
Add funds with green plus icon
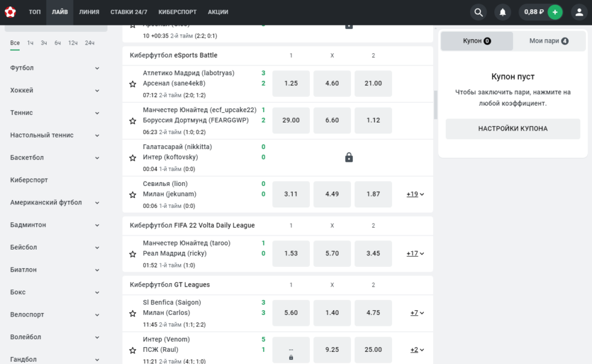tap(555, 12)
